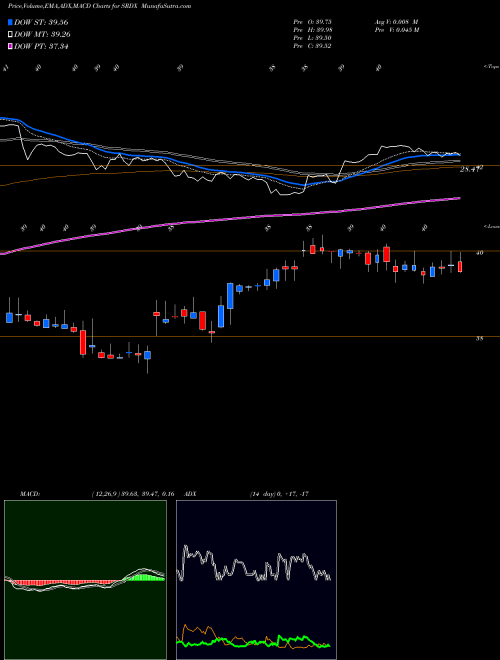The image size is (500, 660).
Task: Click the 40 price axis label
Action: [x=479, y=253]
